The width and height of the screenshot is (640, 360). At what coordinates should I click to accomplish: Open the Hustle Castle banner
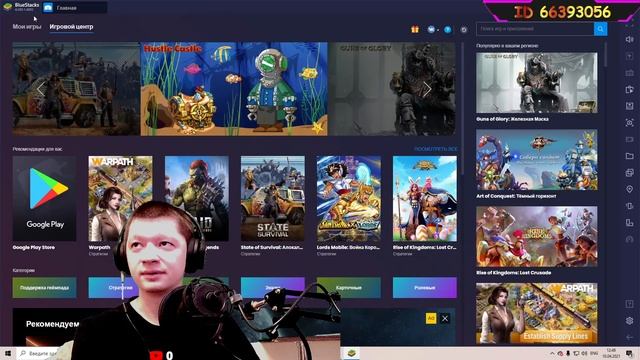tap(234, 89)
